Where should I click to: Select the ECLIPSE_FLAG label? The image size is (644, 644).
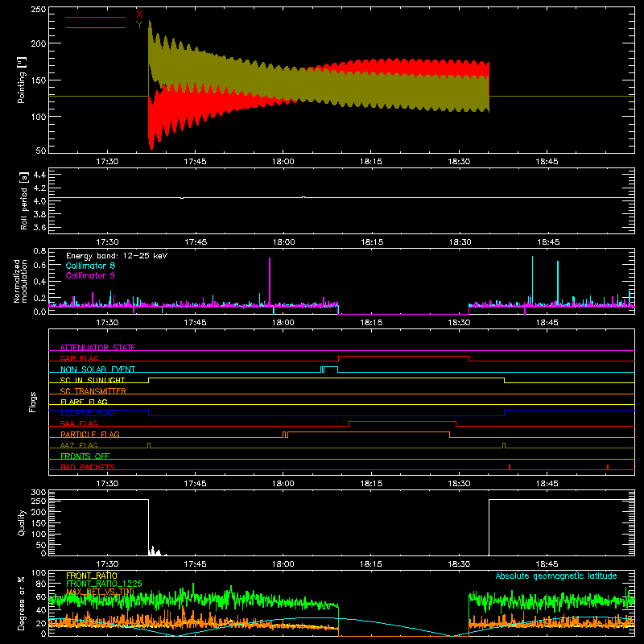click(88, 413)
